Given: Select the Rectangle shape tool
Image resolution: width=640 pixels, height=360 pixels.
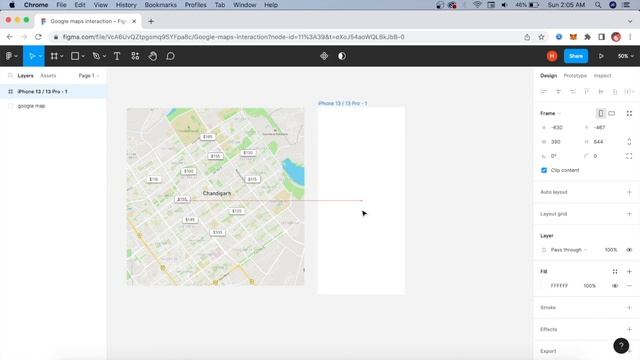Looking at the screenshot, I should point(75,56).
